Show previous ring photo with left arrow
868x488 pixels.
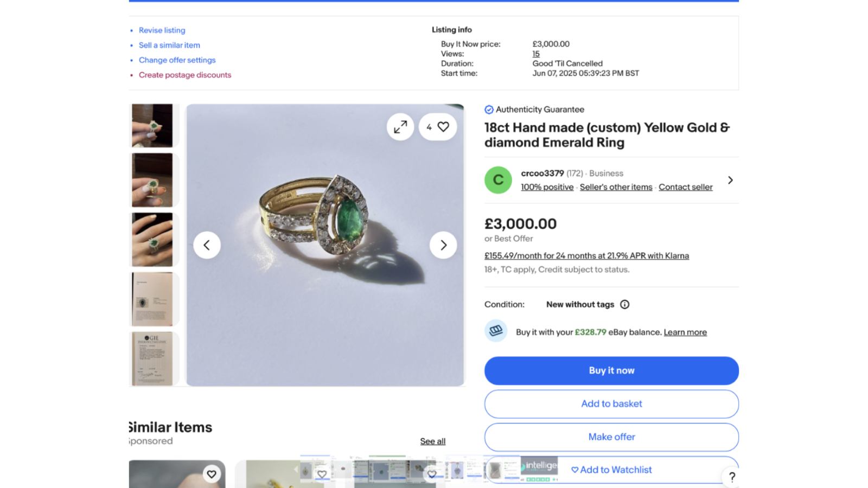click(207, 245)
